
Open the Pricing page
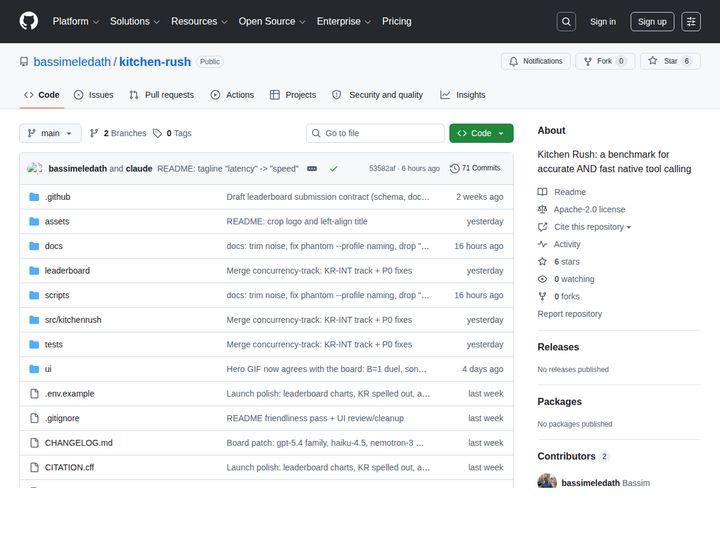(397, 22)
